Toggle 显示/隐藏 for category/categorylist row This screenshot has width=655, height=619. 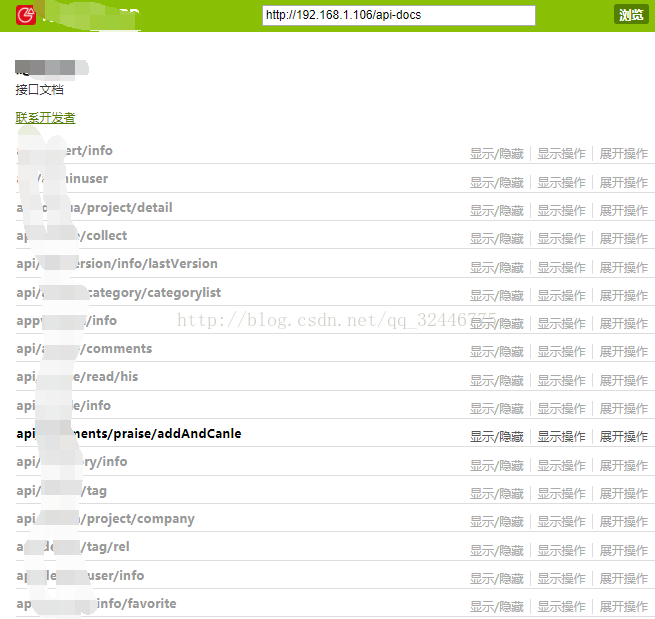[497, 295]
